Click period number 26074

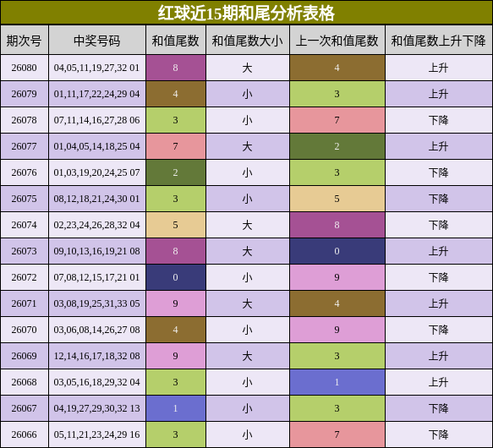25,225
